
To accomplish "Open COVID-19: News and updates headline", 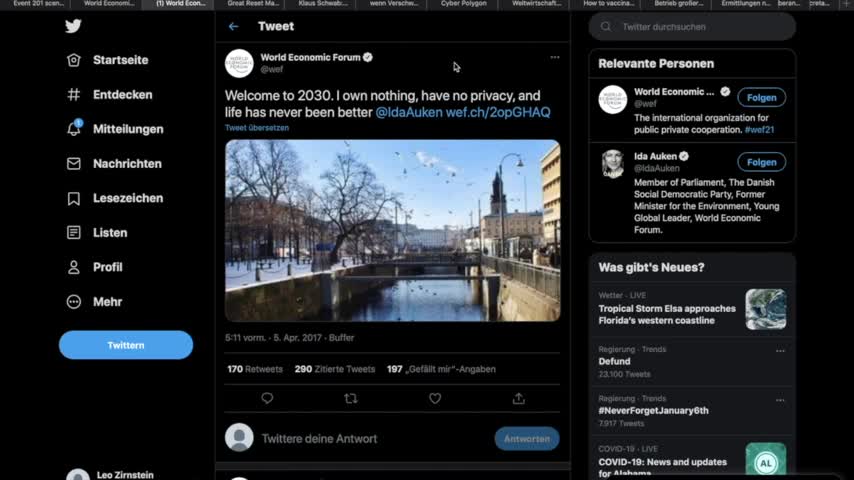I will (x=662, y=467).
